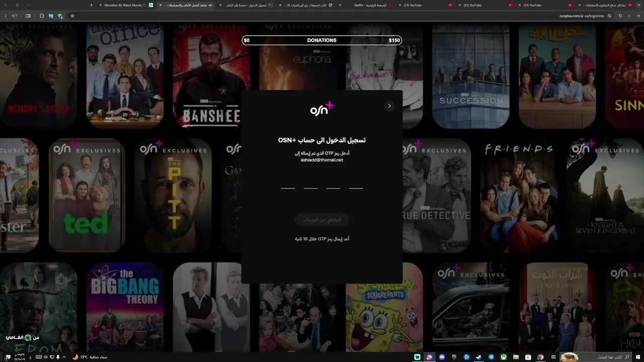The height and width of the screenshot is (362, 644).
Task: Click the Friends show poster
Action: coord(519,195)
